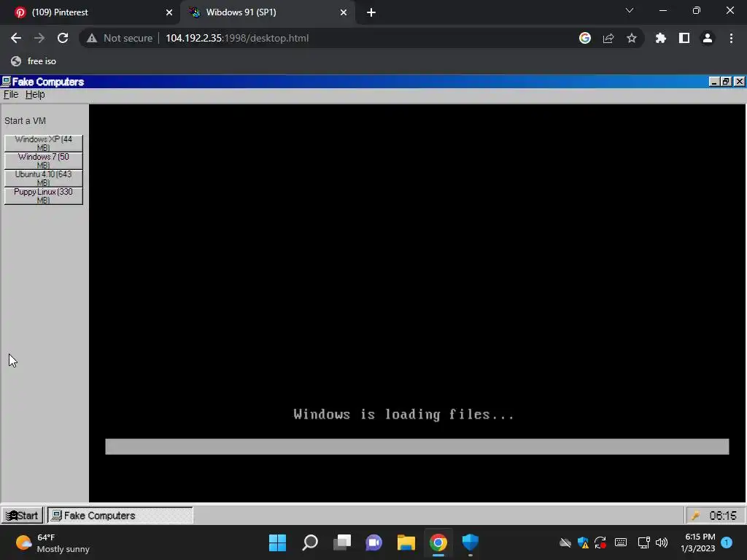Open the blue shield app on taskbar
The height and width of the screenshot is (560, 747).
[x=471, y=542]
